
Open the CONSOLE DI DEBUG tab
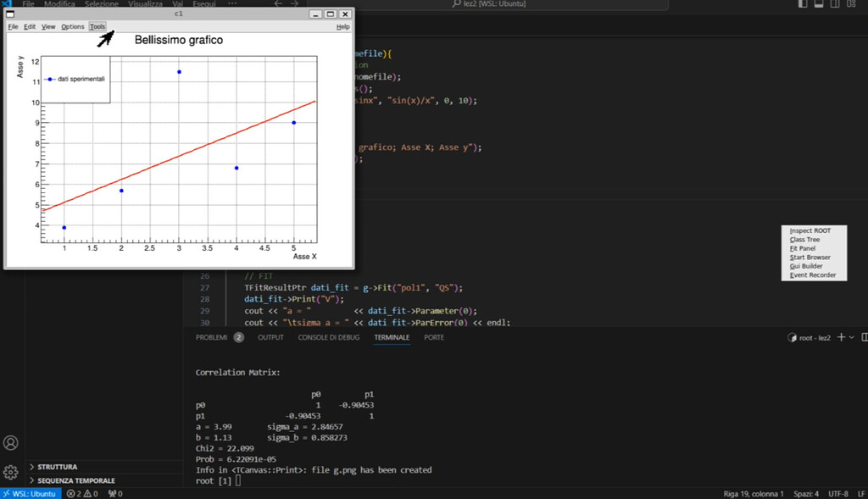point(328,337)
